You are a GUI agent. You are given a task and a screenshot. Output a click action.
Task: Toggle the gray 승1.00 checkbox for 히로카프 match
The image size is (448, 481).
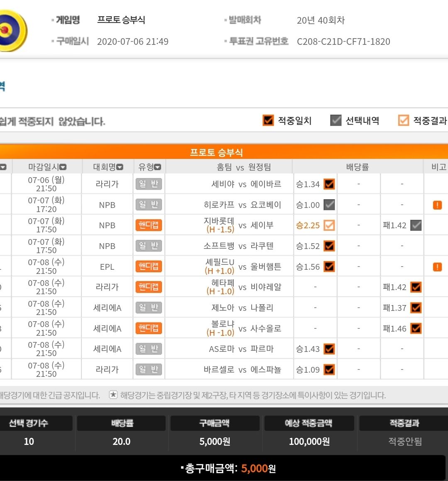click(x=329, y=205)
